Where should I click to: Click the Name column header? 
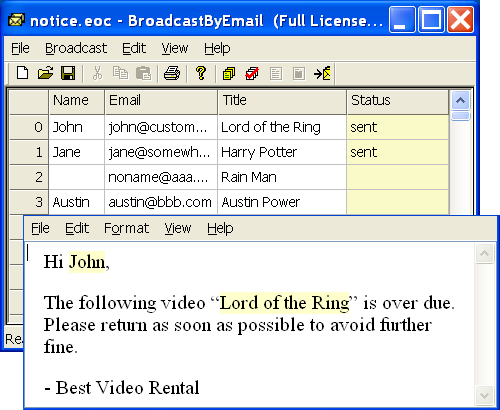pos(77,101)
